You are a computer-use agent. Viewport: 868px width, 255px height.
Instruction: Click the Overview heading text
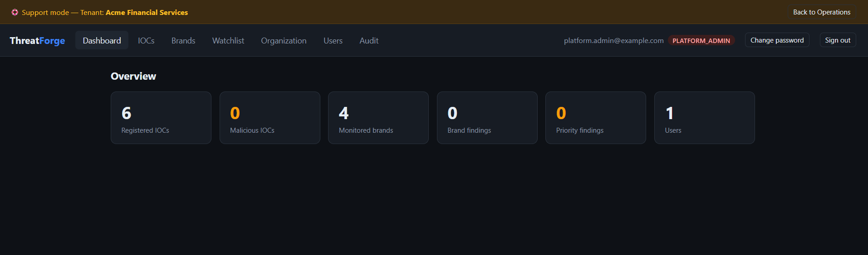133,76
